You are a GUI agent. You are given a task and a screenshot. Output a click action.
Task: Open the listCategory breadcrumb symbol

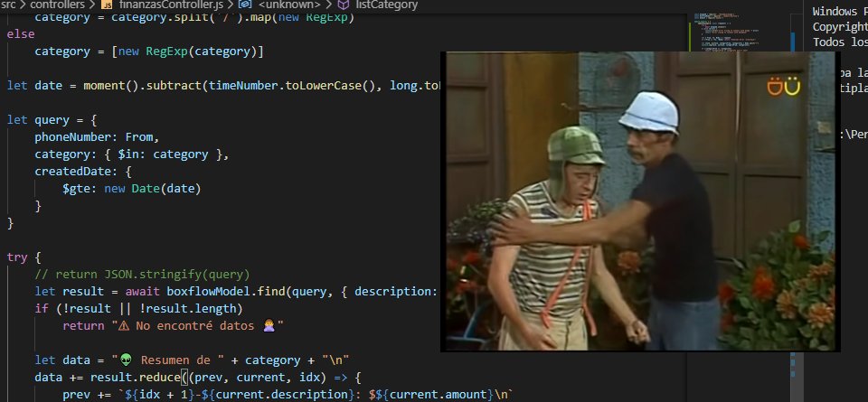386,5
